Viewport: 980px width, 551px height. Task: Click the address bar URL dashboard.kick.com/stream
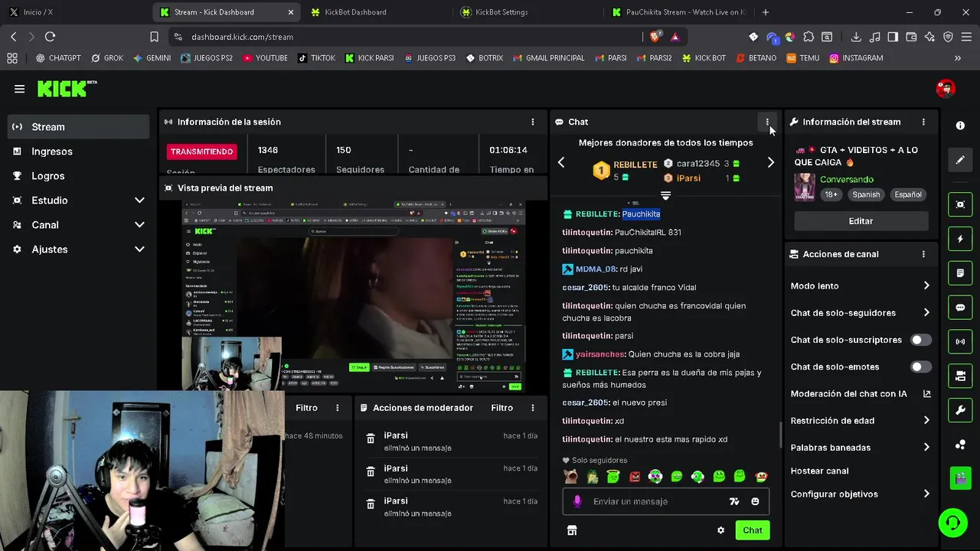click(x=242, y=37)
